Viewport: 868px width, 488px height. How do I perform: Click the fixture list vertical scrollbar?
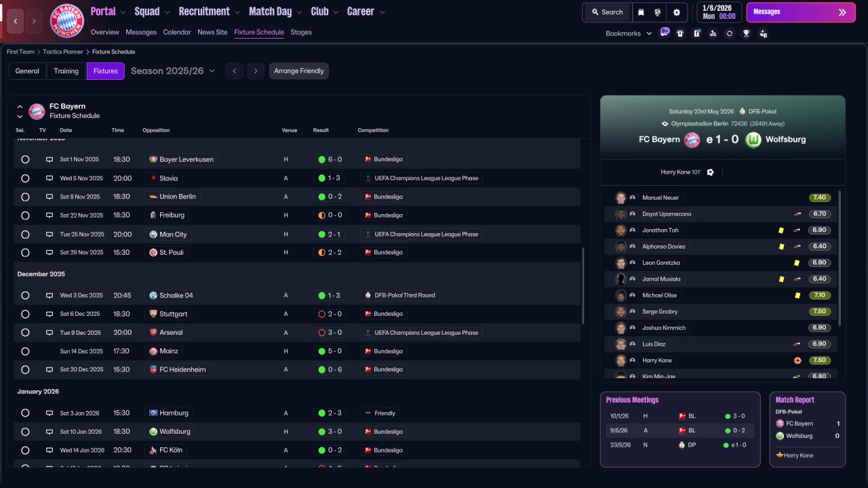pyautogui.click(x=583, y=285)
